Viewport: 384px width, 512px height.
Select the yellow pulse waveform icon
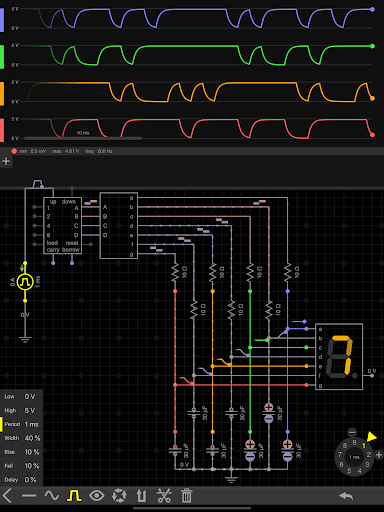(x=74, y=496)
